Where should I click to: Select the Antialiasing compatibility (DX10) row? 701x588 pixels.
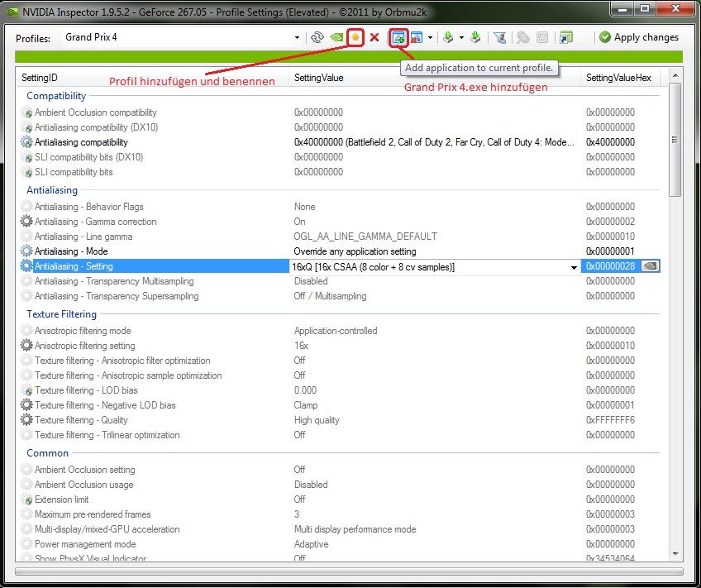coord(340,127)
